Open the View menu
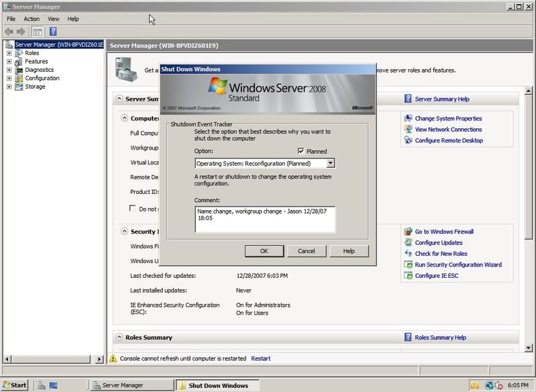 [x=53, y=19]
